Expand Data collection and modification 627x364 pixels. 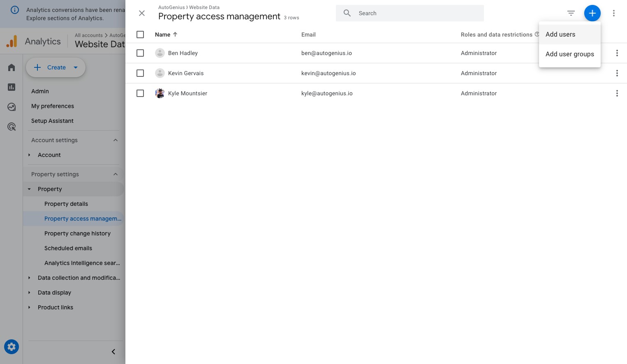(29, 278)
